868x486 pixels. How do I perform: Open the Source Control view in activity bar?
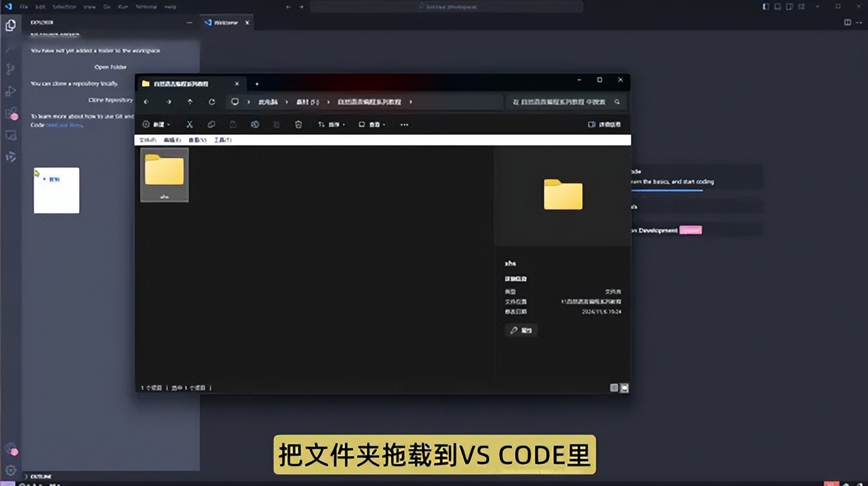[x=11, y=69]
